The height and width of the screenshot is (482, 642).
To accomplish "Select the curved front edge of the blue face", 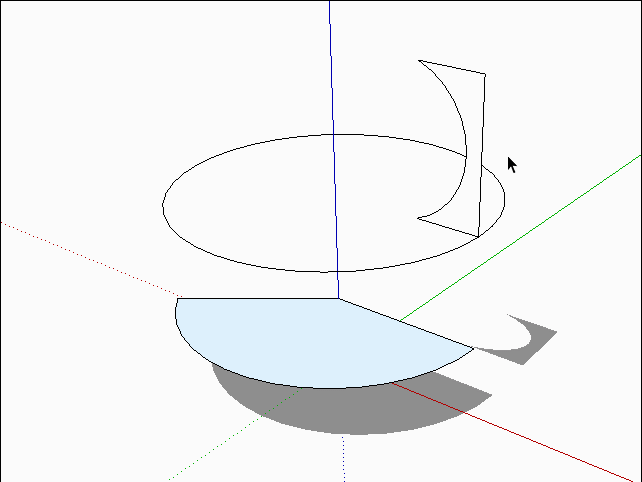I will click(300, 385).
